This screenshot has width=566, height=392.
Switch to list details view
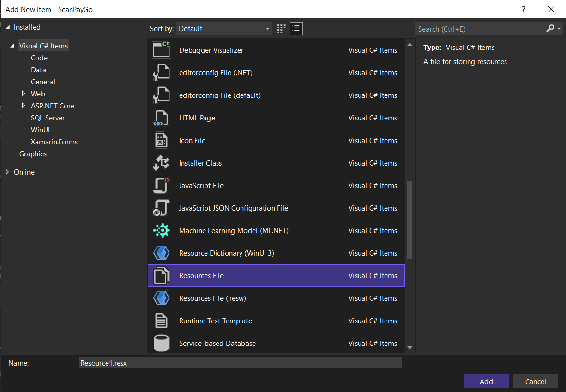coord(296,28)
